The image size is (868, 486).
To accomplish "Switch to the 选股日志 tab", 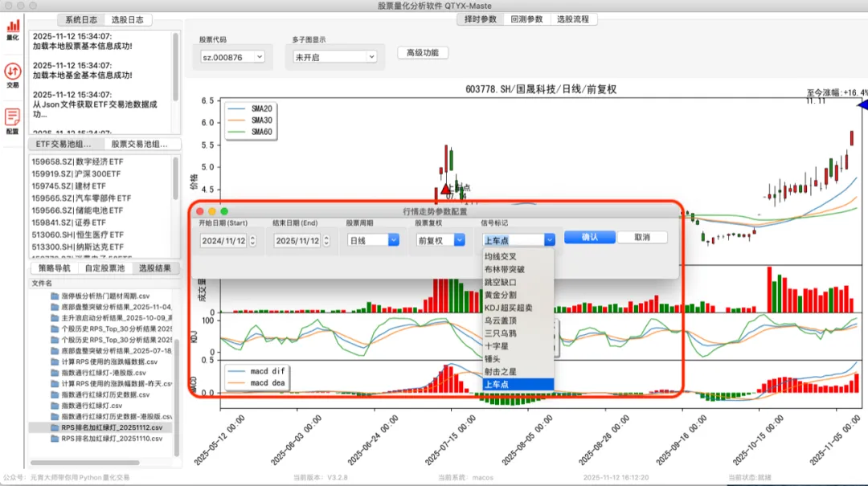I will (x=127, y=20).
